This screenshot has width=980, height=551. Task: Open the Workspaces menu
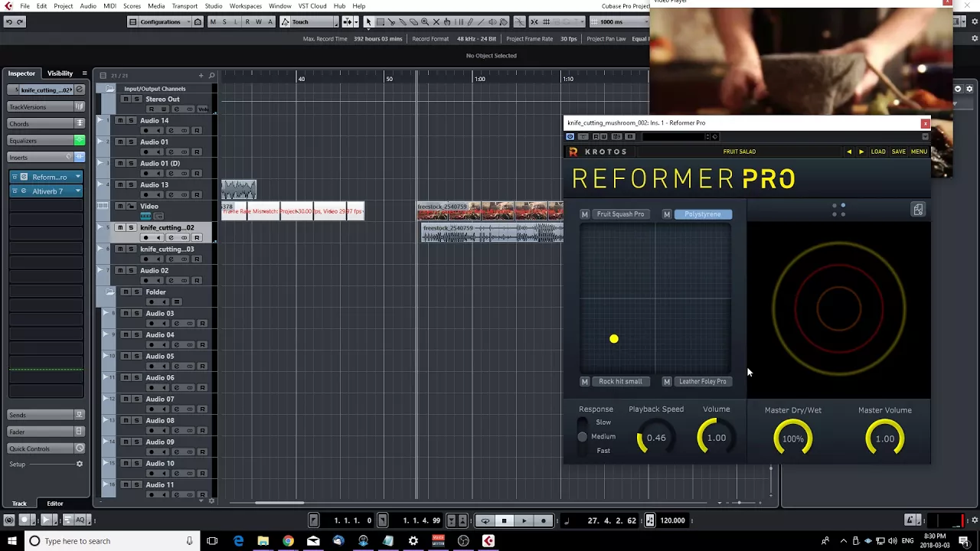click(246, 6)
